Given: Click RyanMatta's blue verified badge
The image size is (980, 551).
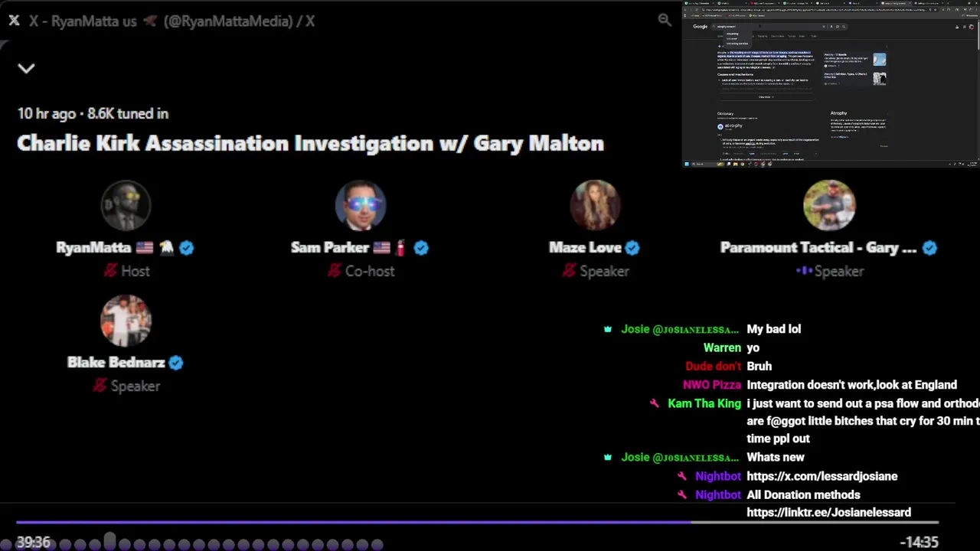Looking at the screenshot, I should click(187, 248).
